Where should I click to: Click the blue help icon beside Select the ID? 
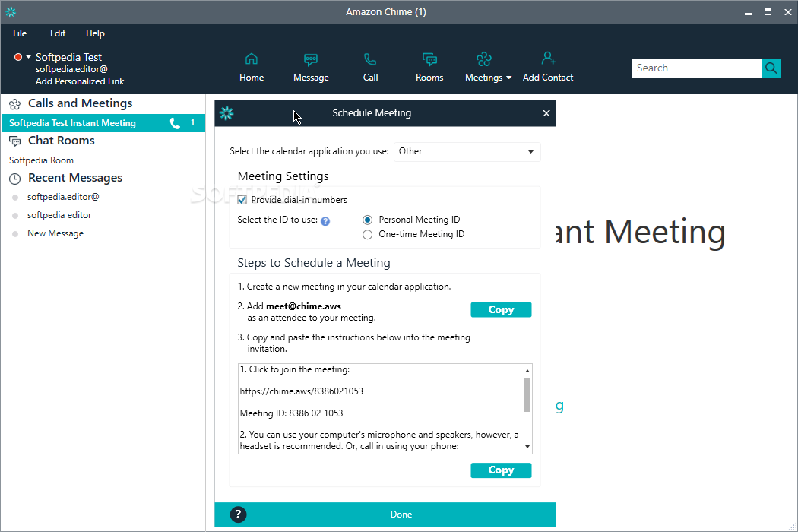click(325, 221)
